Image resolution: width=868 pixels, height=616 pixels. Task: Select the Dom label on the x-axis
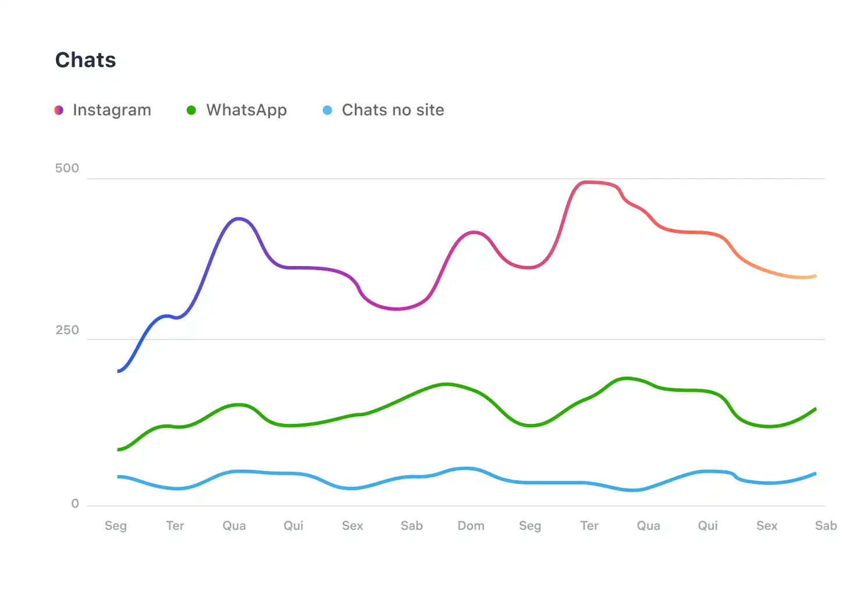[471, 526]
